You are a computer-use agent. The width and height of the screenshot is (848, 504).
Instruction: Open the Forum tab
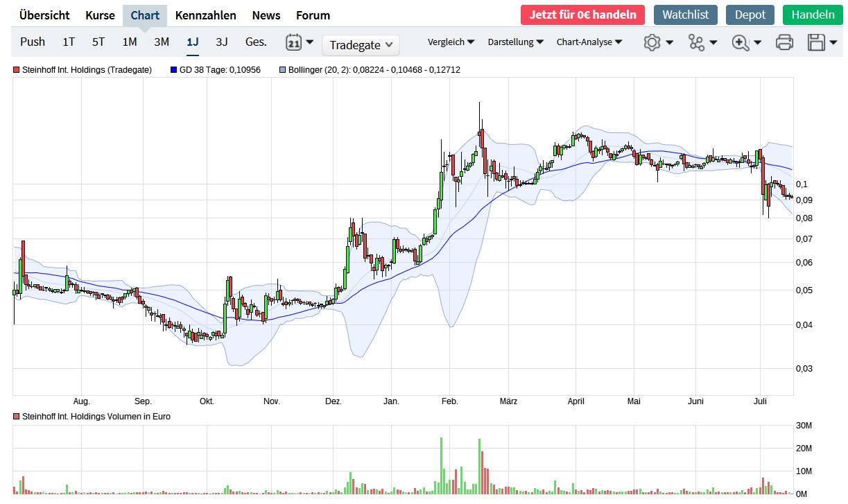click(313, 15)
